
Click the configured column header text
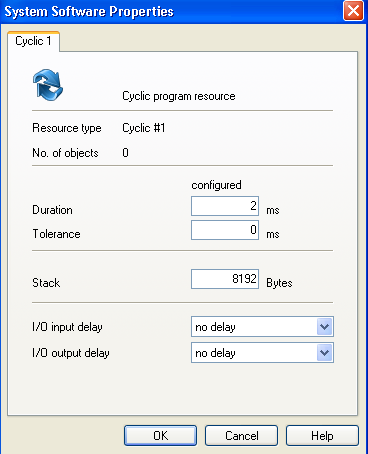(x=216, y=185)
